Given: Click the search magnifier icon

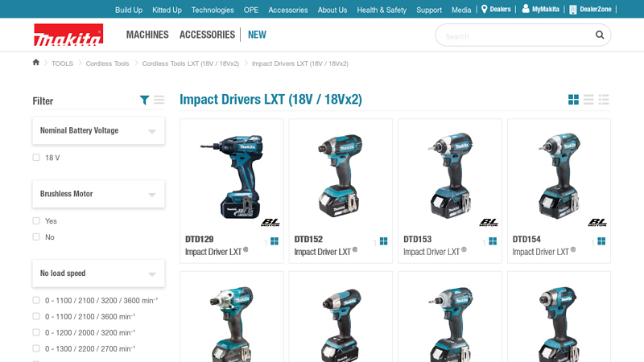Looking at the screenshot, I should click(x=600, y=35).
